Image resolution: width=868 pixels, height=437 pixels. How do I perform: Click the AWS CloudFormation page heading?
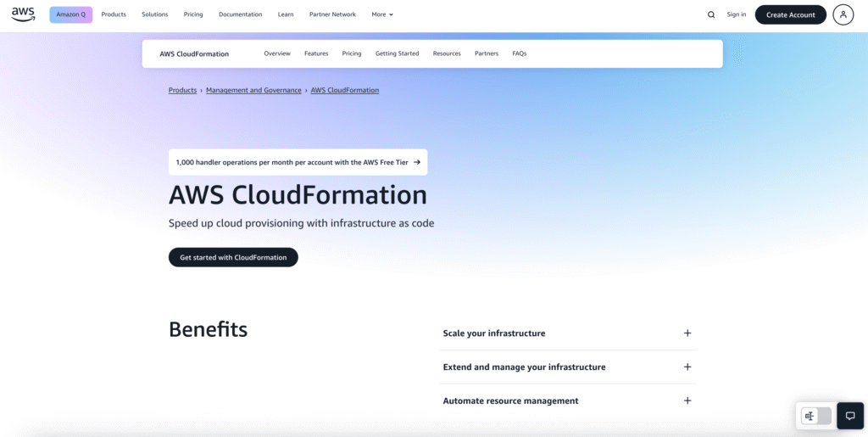(298, 195)
